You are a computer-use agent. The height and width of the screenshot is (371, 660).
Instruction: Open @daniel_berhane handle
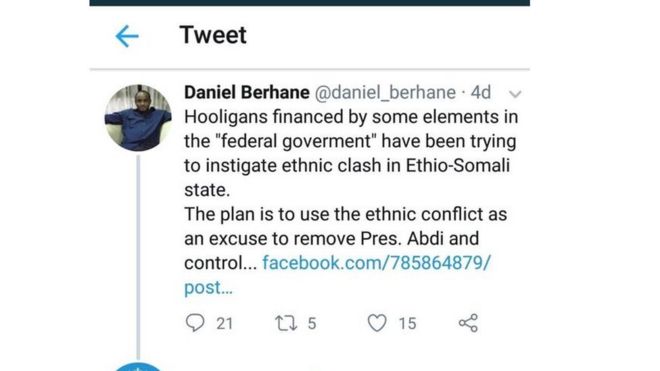385,92
